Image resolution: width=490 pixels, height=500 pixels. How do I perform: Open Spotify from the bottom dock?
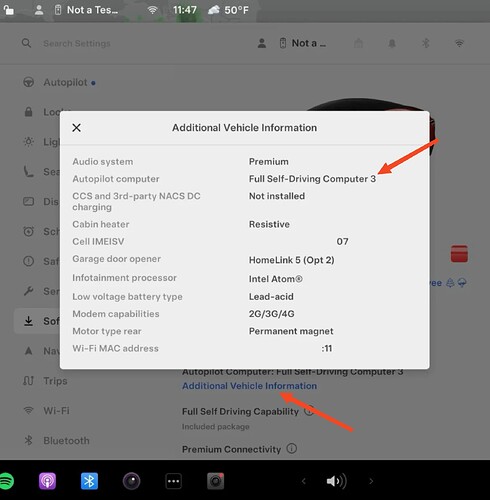point(6,481)
